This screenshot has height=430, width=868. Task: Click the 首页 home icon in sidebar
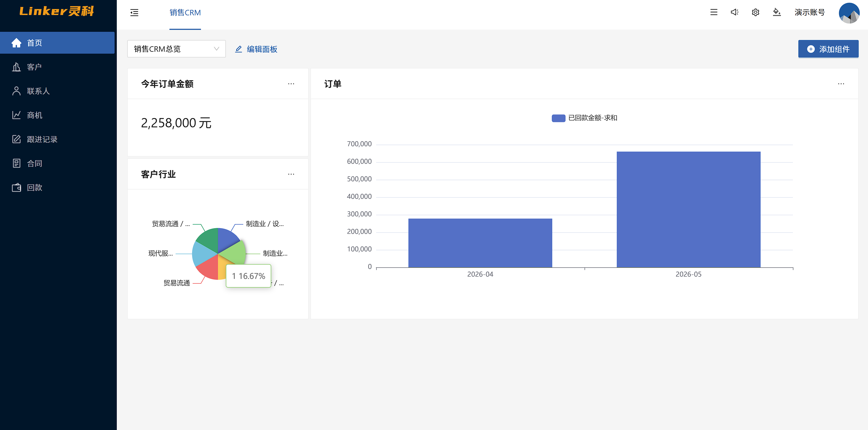click(x=16, y=43)
